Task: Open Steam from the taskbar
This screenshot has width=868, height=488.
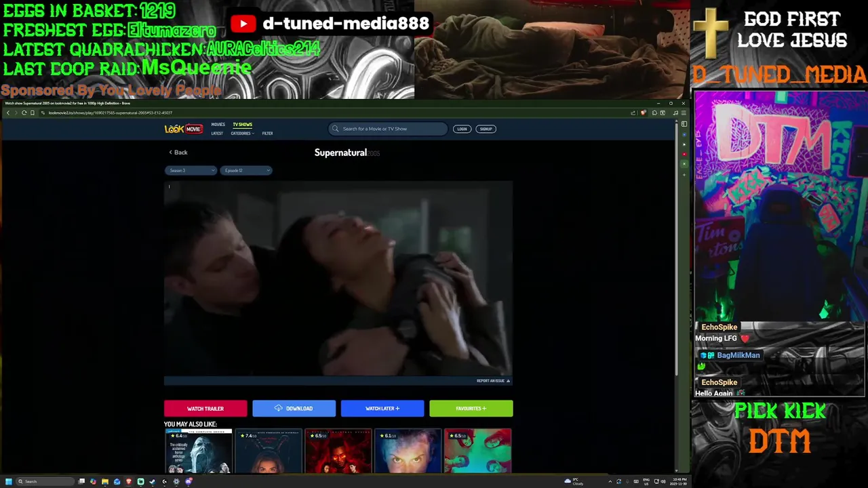Action: pos(153,481)
